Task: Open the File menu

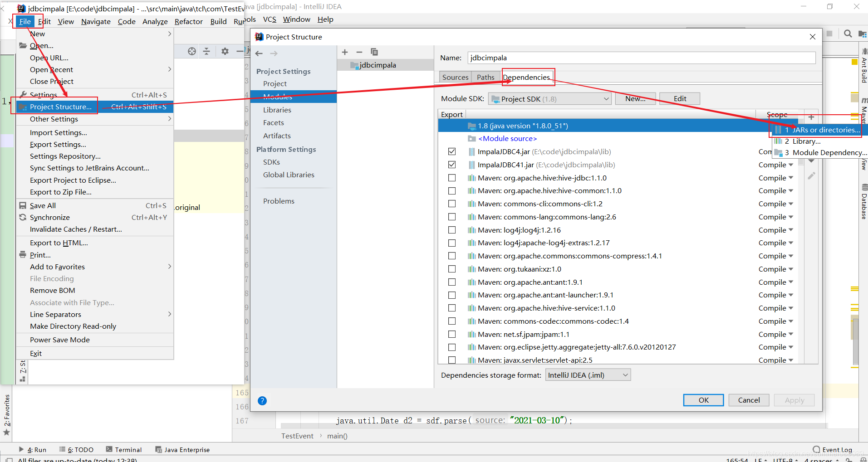Action: point(25,21)
